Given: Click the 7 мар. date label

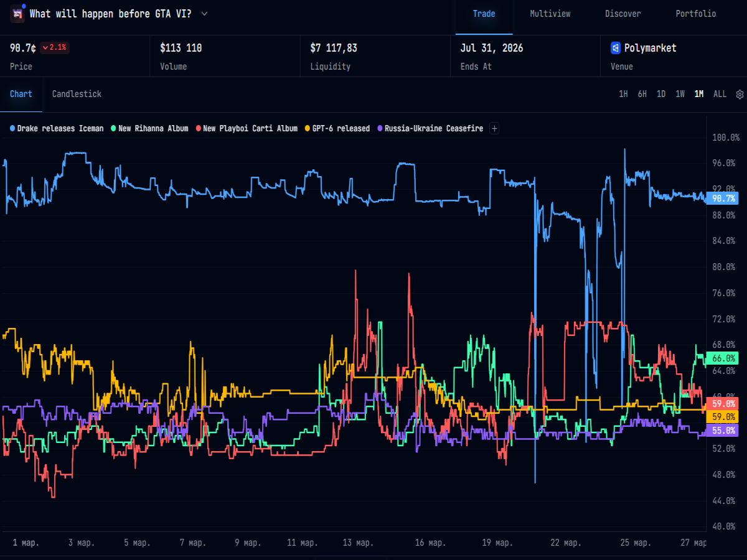Looking at the screenshot, I should tap(193, 543).
